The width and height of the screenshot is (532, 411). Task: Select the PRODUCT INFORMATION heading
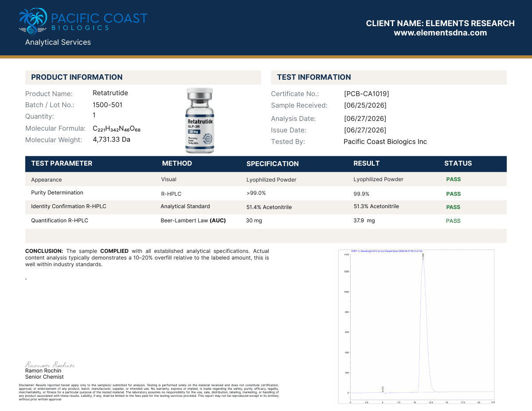tap(77, 77)
